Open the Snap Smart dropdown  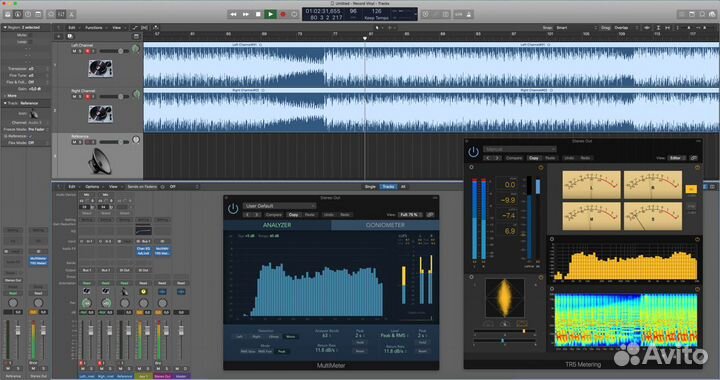pyautogui.click(x=576, y=28)
